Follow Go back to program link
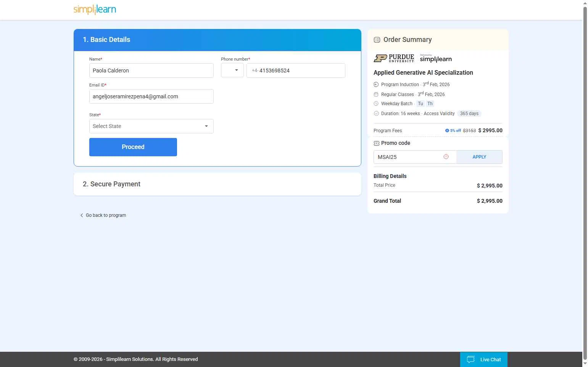The height and width of the screenshot is (367, 588). pyautogui.click(x=106, y=215)
